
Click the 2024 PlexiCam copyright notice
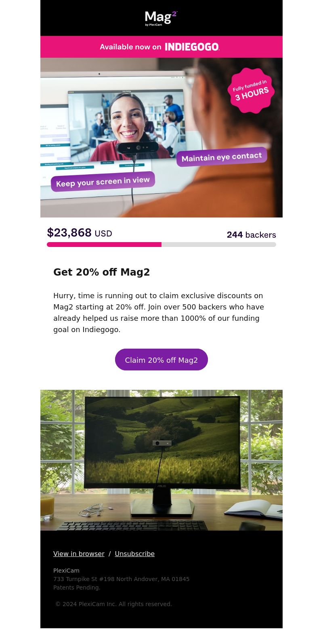[113, 604]
